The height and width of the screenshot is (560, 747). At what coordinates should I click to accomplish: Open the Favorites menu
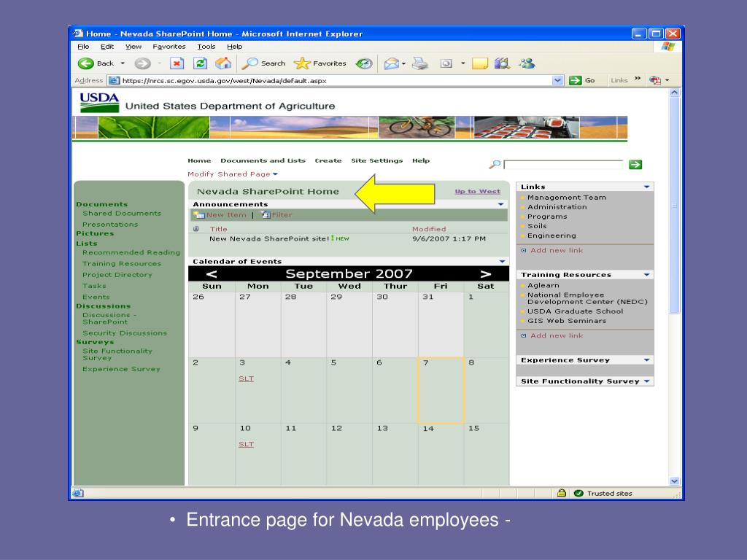[x=169, y=47]
